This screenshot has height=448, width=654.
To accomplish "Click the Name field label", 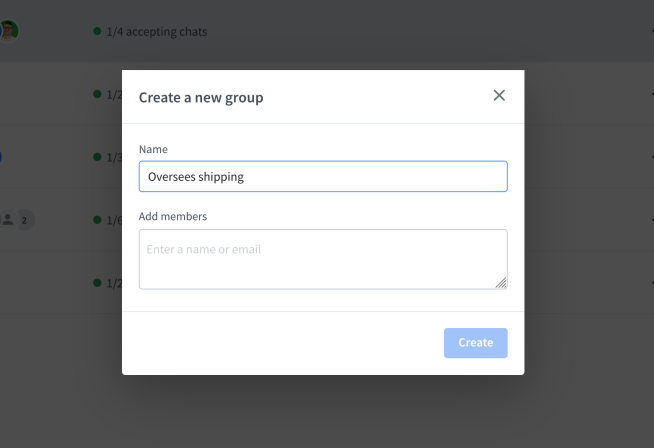I will (153, 149).
